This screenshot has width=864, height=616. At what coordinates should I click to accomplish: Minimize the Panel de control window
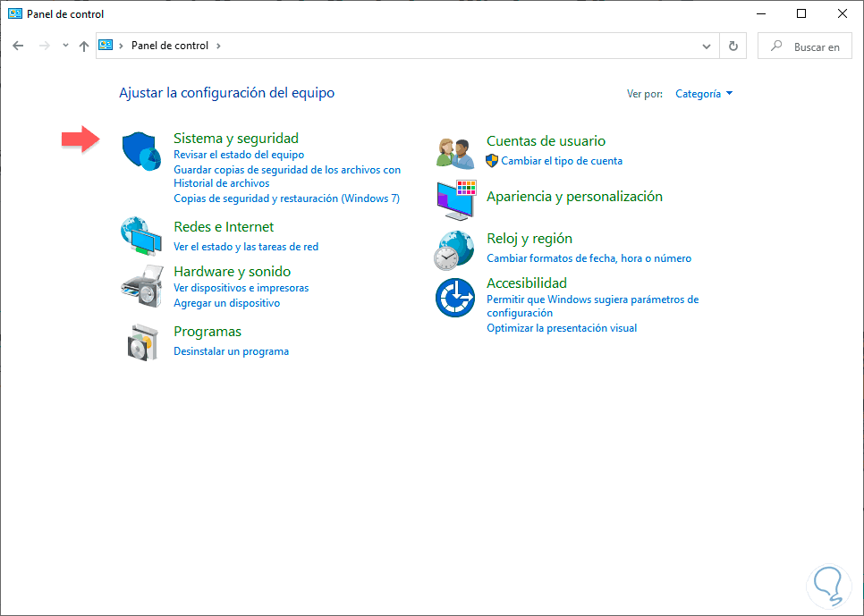[x=761, y=13]
